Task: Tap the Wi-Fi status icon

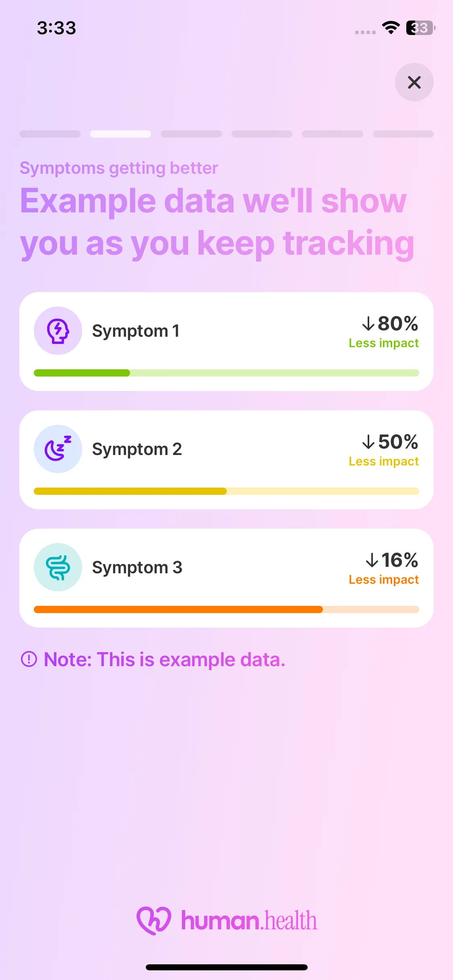Action: tap(391, 28)
